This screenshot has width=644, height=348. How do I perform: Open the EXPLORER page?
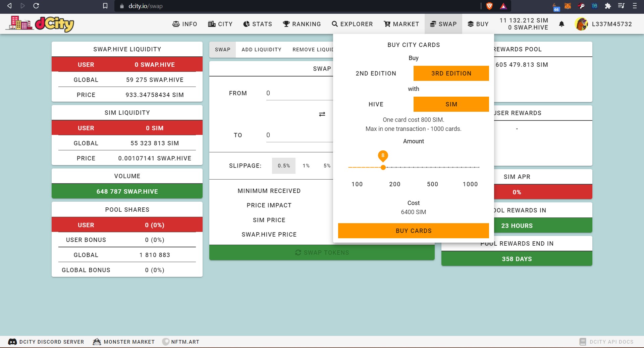coord(352,24)
